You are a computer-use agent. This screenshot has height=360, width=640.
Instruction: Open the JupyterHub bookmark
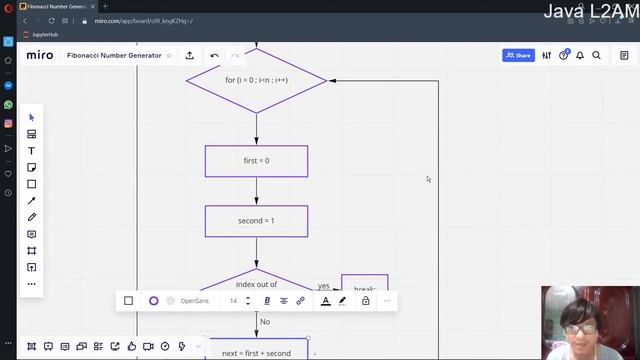click(40, 35)
